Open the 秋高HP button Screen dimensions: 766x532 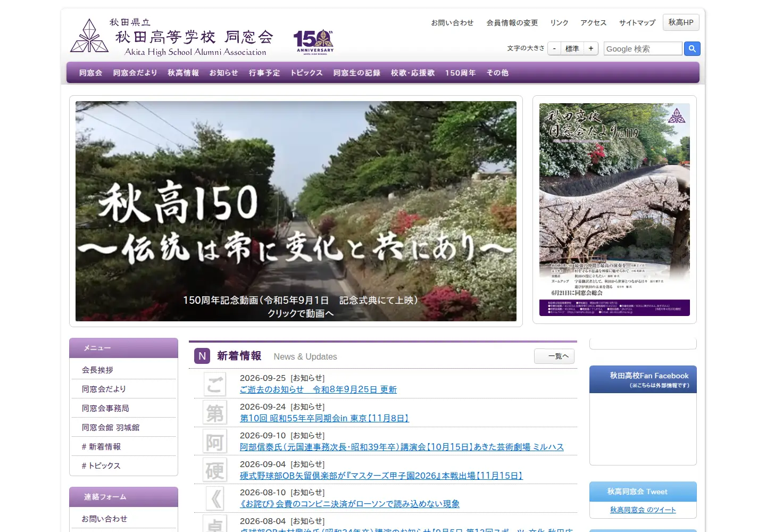click(681, 22)
